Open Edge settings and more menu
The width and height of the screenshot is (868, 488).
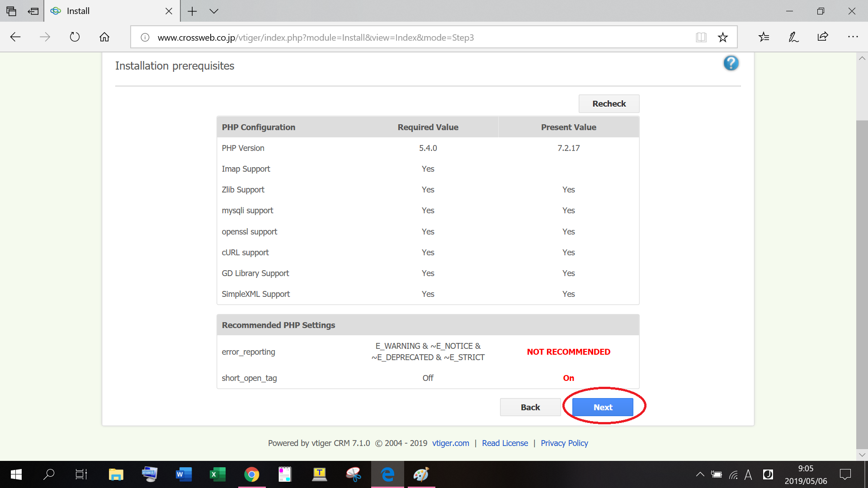click(x=853, y=37)
